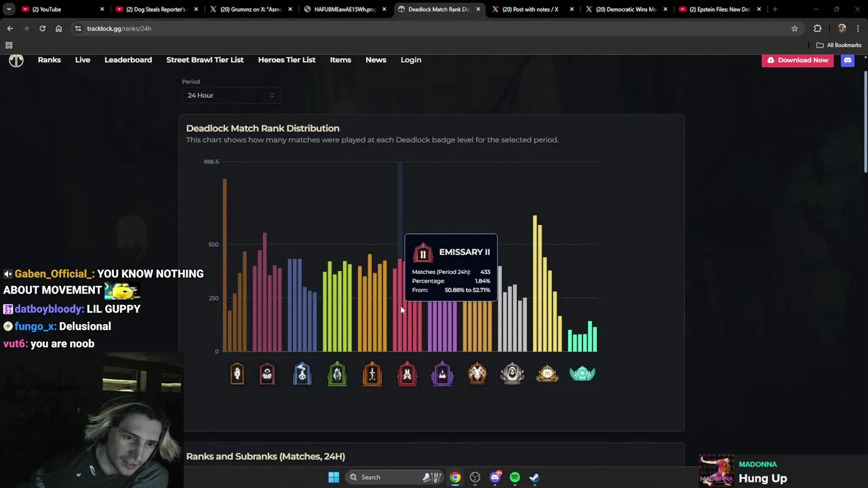Viewport: 868px width, 488px height.
Task: Open a new browser tab
Action: coord(775,9)
